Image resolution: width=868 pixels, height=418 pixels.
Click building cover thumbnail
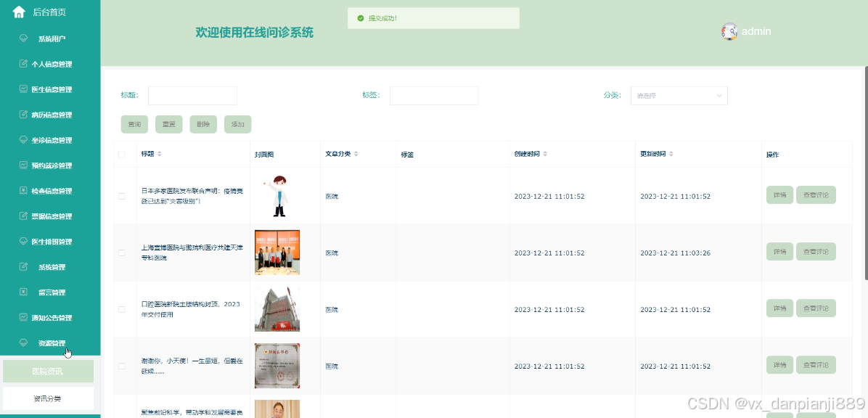[277, 309]
